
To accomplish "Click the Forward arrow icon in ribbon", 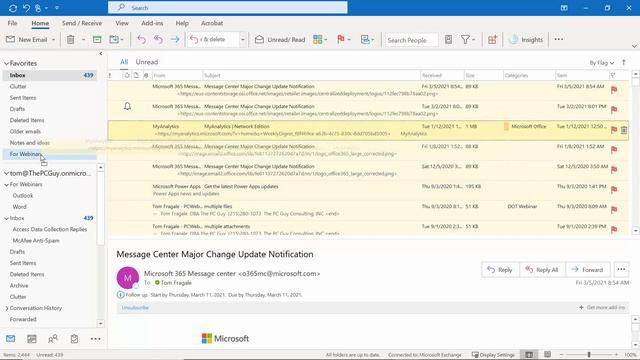I will click(x=175, y=40).
